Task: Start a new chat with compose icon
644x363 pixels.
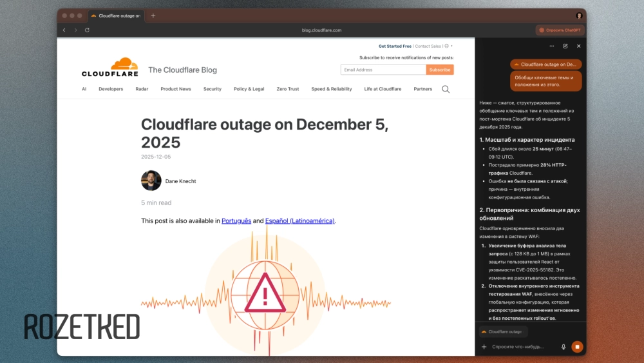Action: [x=565, y=46]
